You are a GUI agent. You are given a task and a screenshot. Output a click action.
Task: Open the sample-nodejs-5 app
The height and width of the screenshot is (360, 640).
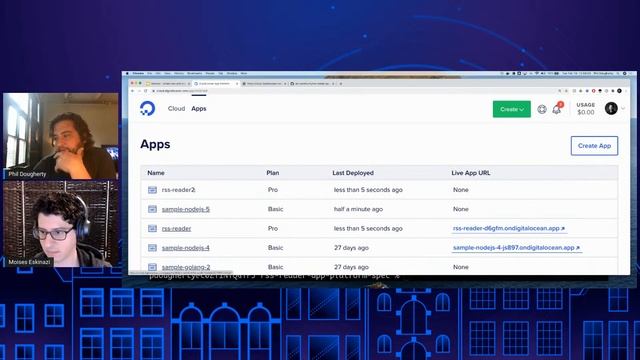coord(186,209)
